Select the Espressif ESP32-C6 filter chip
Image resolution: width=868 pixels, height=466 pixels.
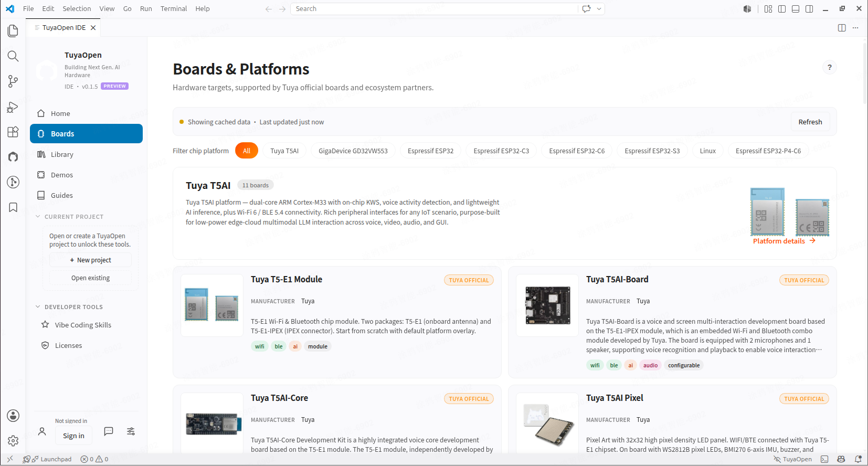[577, 151]
